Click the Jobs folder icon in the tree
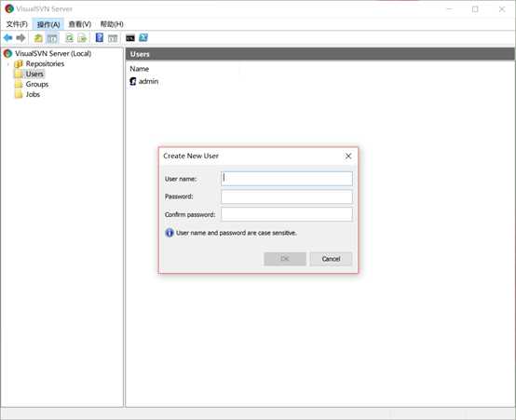 (x=19, y=94)
